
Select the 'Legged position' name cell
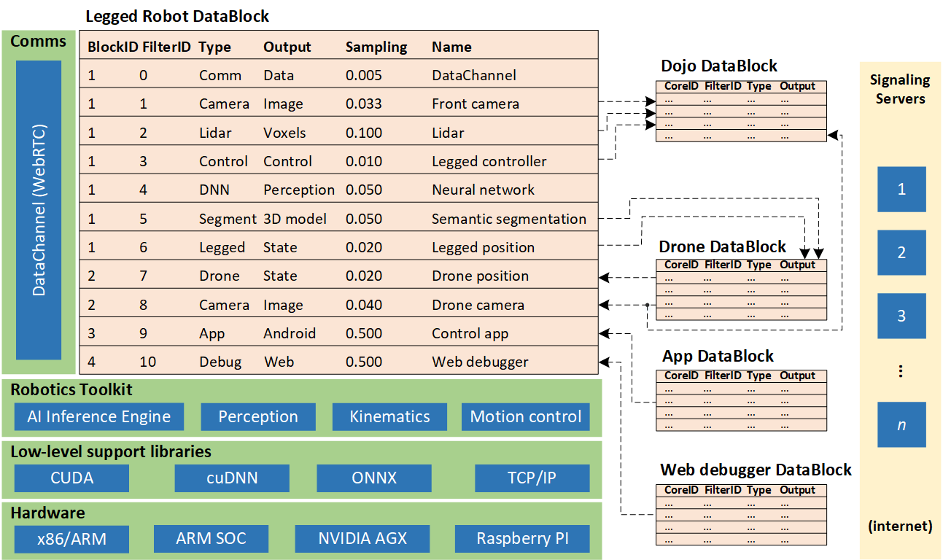pyautogui.click(x=483, y=247)
